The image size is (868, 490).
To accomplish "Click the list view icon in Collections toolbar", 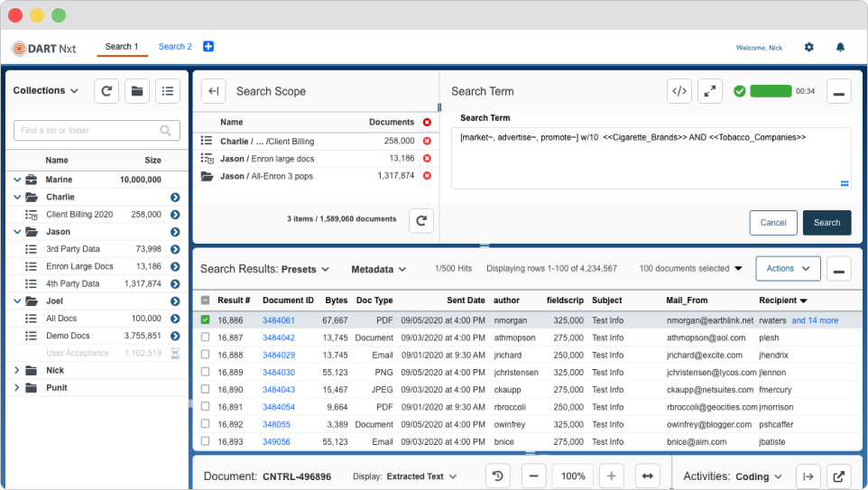I will tap(168, 91).
